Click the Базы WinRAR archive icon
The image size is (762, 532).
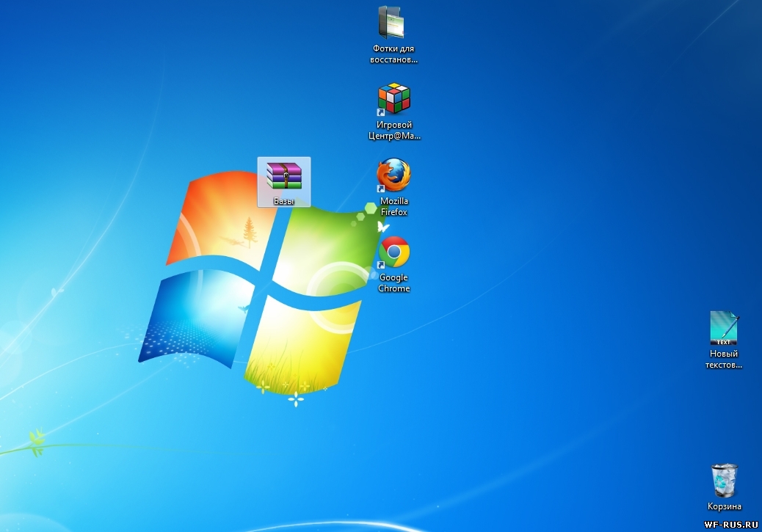(x=284, y=176)
